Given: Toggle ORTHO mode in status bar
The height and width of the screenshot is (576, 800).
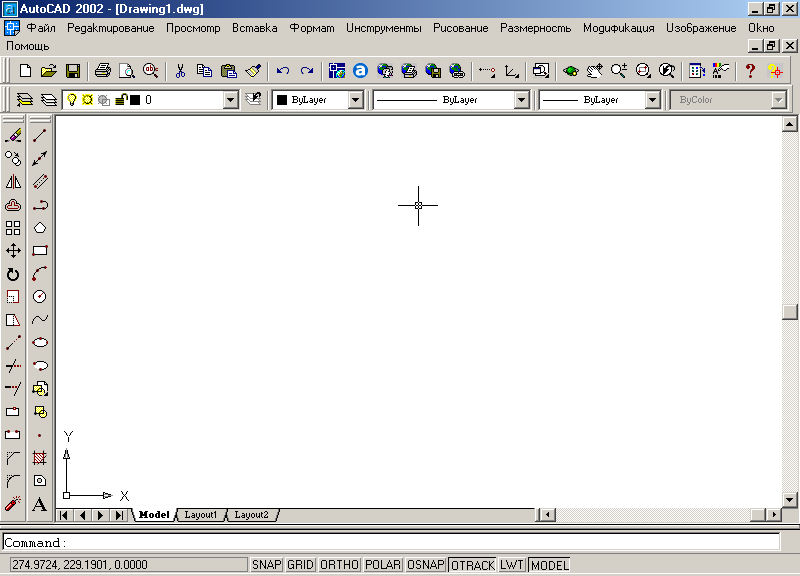Looking at the screenshot, I should pyautogui.click(x=340, y=565).
